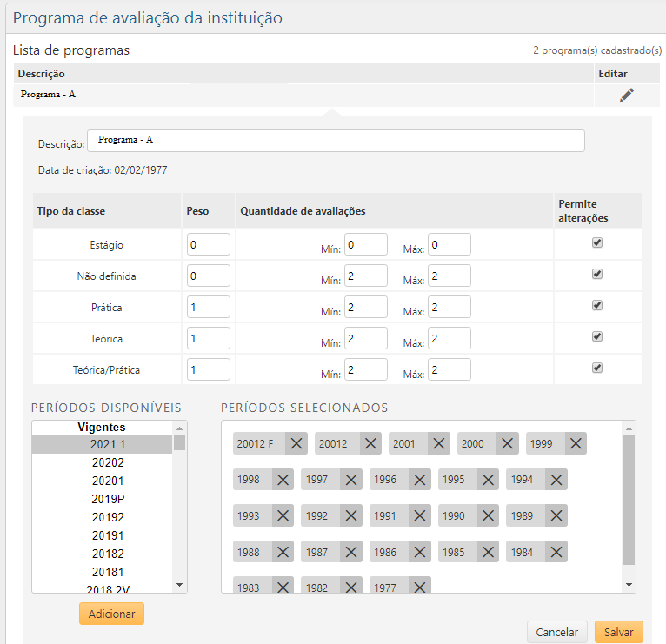Image resolution: width=666 pixels, height=644 pixels.
Task: Remove period 20012 F from selected periods
Action: tap(296, 443)
